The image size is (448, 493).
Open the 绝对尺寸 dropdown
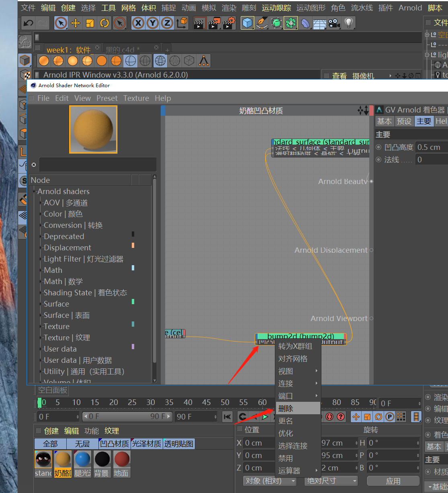(x=331, y=481)
